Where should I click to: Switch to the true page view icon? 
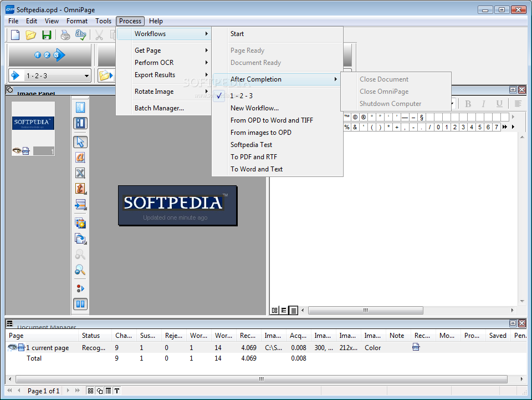(x=294, y=310)
